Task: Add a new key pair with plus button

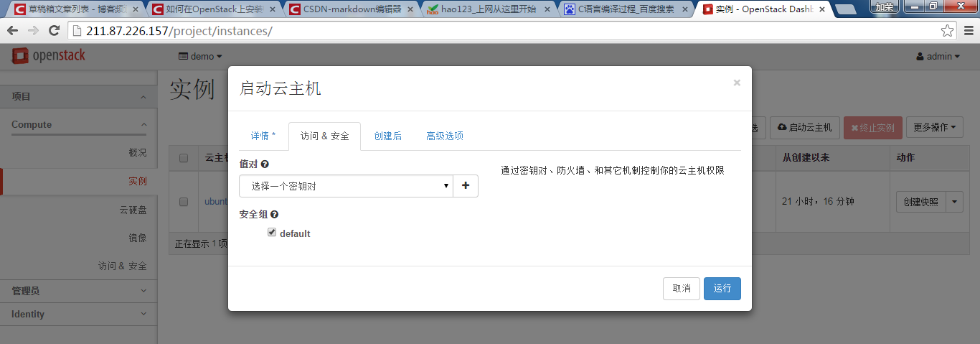Action: (x=466, y=186)
